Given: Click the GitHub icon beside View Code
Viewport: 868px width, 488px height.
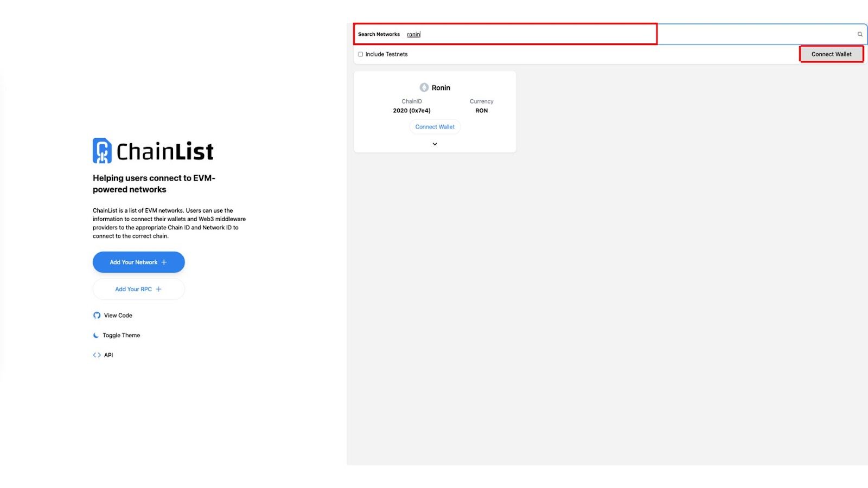Looking at the screenshot, I should pos(97,316).
